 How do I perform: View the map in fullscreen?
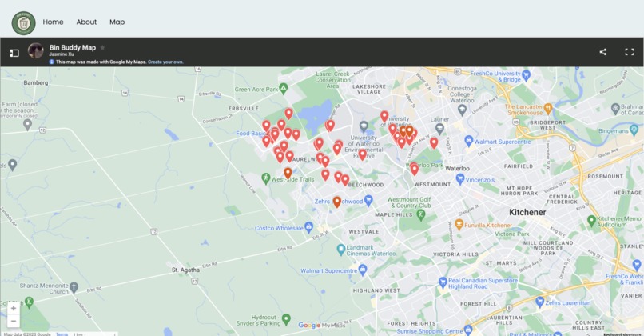[x=629, y=52]
